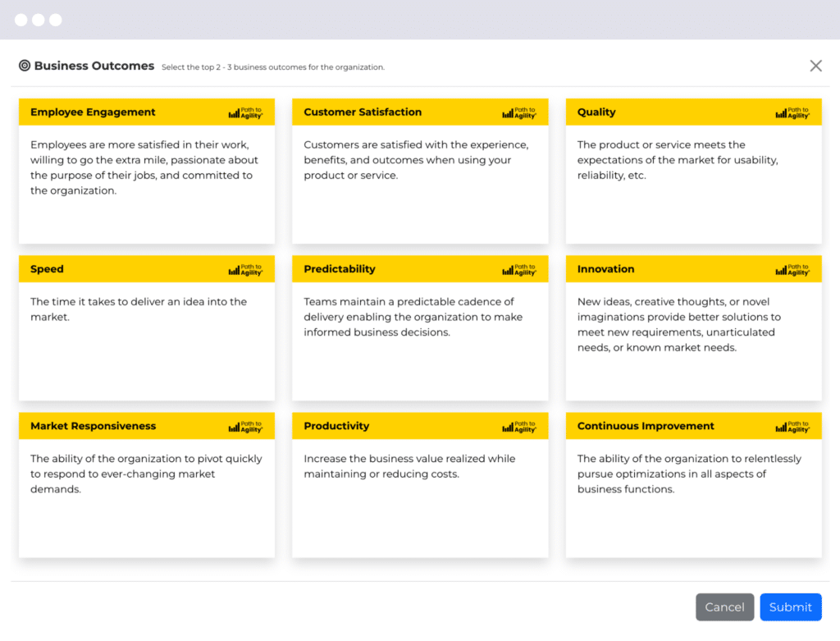Screen dimensions: 840x641
Task: Click the target icon beside Business Outcomes heading
Action: point(24,66)
